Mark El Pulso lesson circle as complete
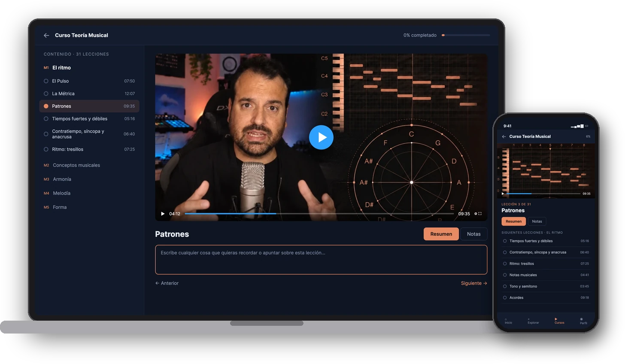Viewport: 625px width, 364px height. [x=46, y=81]
